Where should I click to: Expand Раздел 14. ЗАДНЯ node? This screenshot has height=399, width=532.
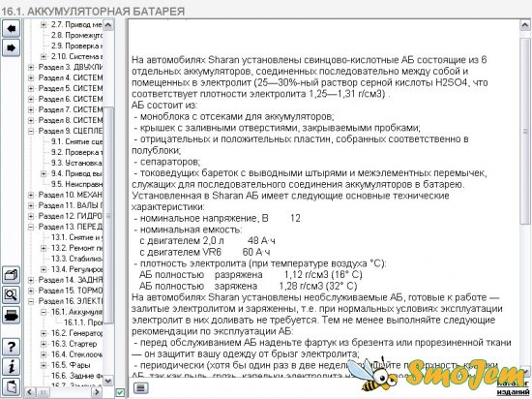tap(31, 280)
